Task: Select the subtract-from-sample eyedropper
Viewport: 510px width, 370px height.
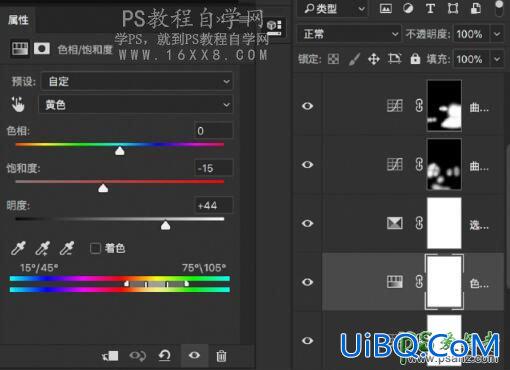Action: tap(67, 248)
